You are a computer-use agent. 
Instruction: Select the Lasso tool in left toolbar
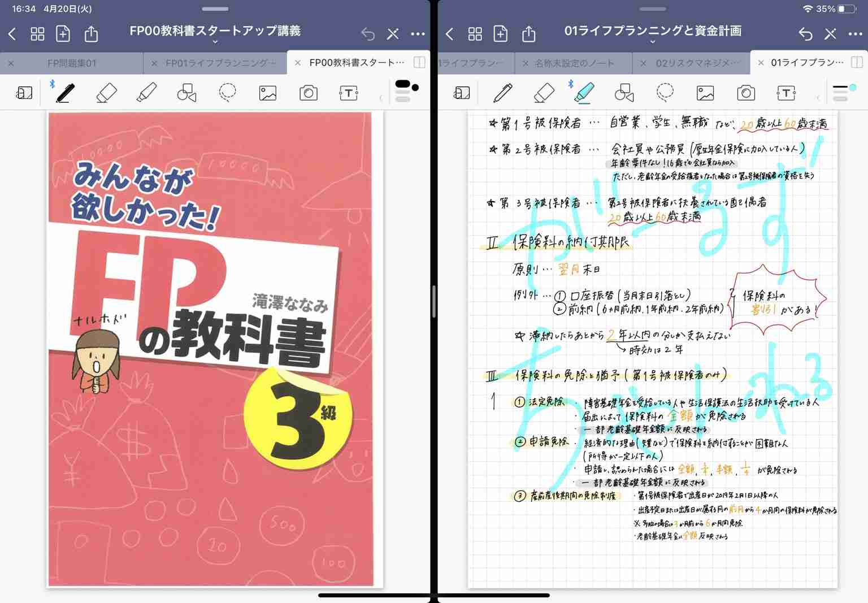pyautogui.click(x=227, y=93)
